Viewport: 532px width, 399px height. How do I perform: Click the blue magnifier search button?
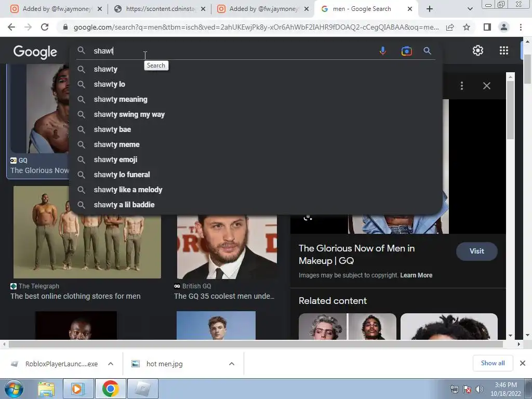click(x=427, y=51)
